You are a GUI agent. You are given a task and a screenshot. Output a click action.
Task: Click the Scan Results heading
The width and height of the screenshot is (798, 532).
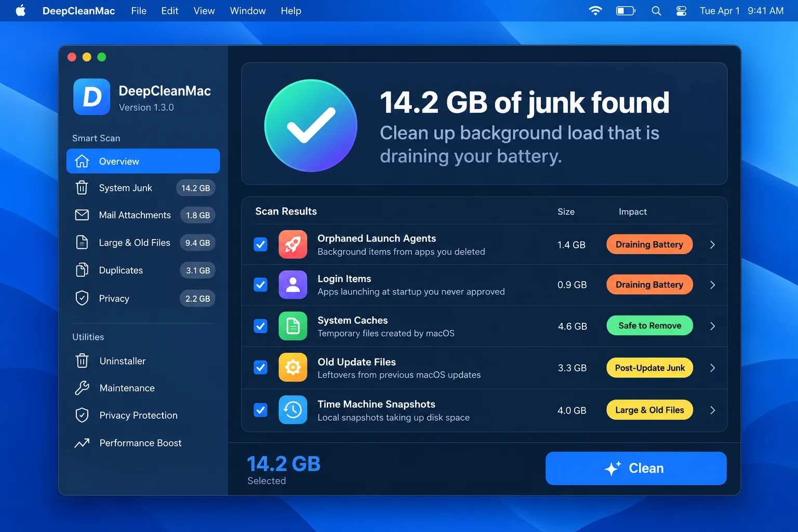pos(286,211)
